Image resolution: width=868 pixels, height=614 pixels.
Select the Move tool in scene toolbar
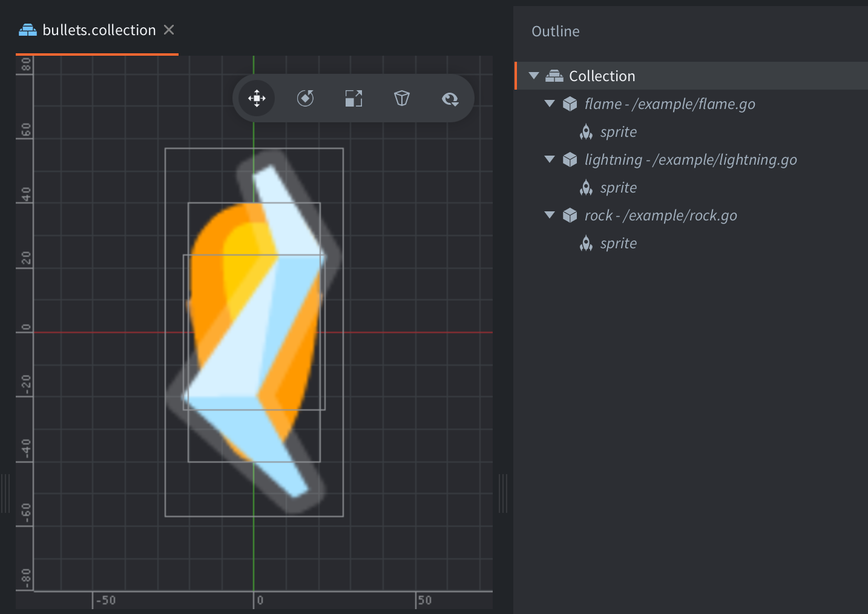click(x=257, y=98)
